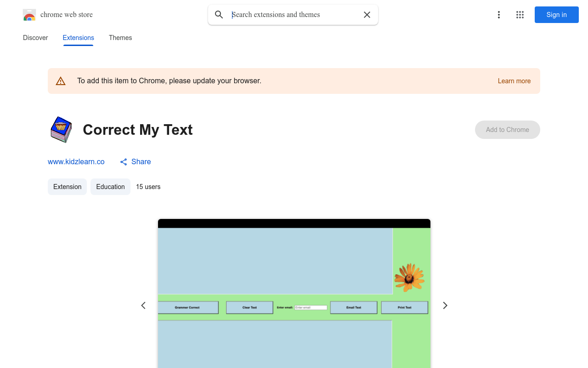Viewport: 588px width, 368px height.
Task: Click the Share icon
Action: click(124, 162)
